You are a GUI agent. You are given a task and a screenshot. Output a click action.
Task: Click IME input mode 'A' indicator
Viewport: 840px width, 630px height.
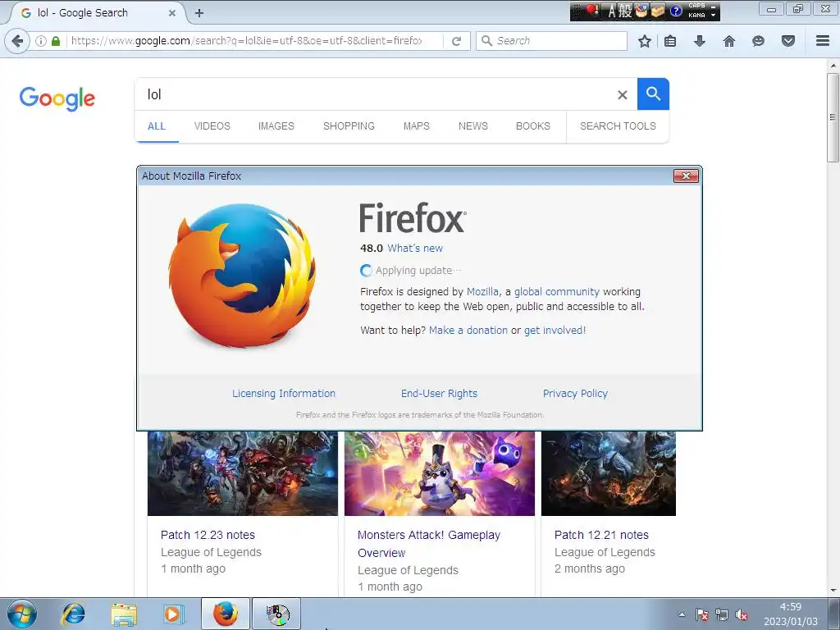tap(611, 11)
